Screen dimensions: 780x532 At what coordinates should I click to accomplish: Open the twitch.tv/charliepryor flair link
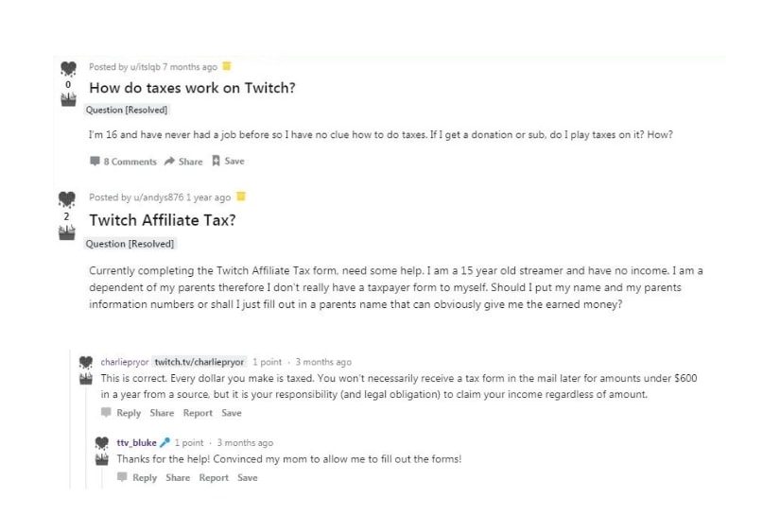pyautogui.click(x=199, y=362)
